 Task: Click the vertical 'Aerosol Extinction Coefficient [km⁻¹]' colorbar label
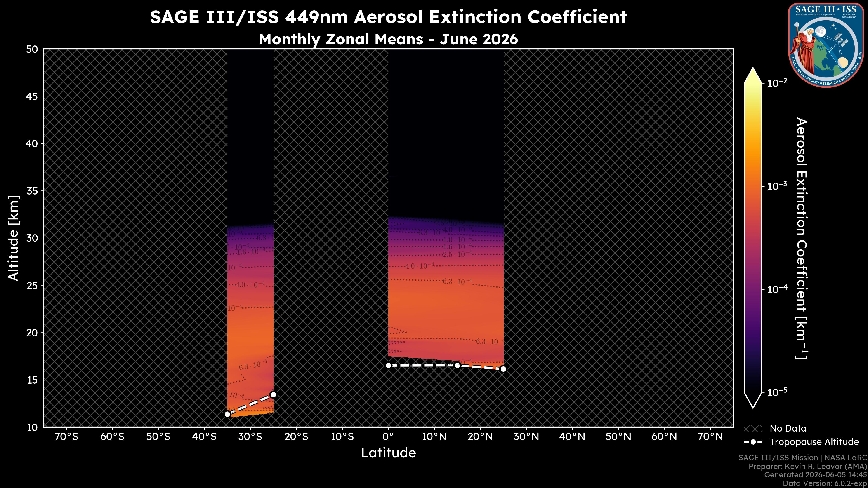(802, 238)
